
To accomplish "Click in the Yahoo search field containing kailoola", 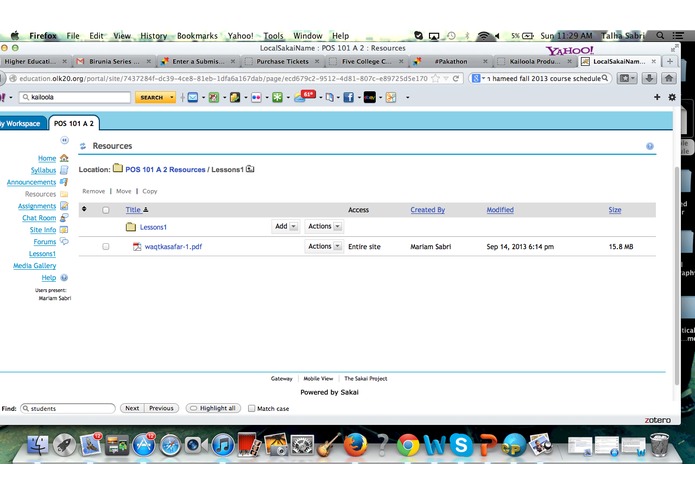I will (75, 97).
